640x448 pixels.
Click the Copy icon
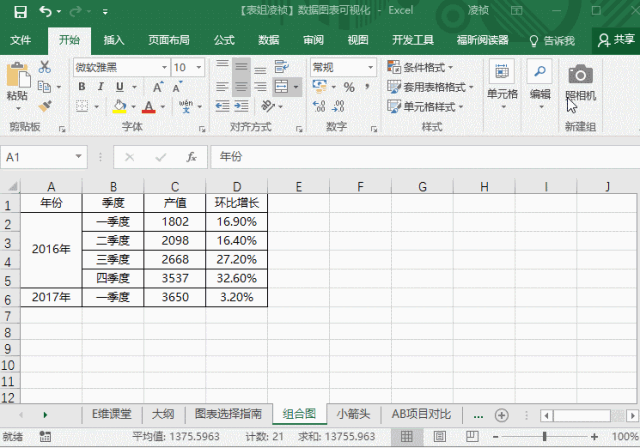(44, 86)
